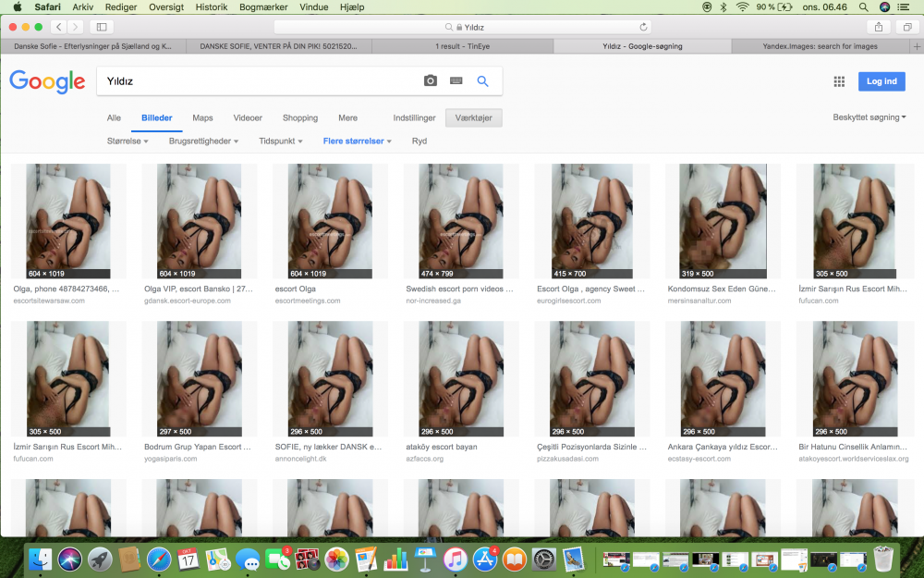Viewport: 924px width, 578px height.
Task: Expand the Flere størrelser dropdown
Action: [357, 141]
